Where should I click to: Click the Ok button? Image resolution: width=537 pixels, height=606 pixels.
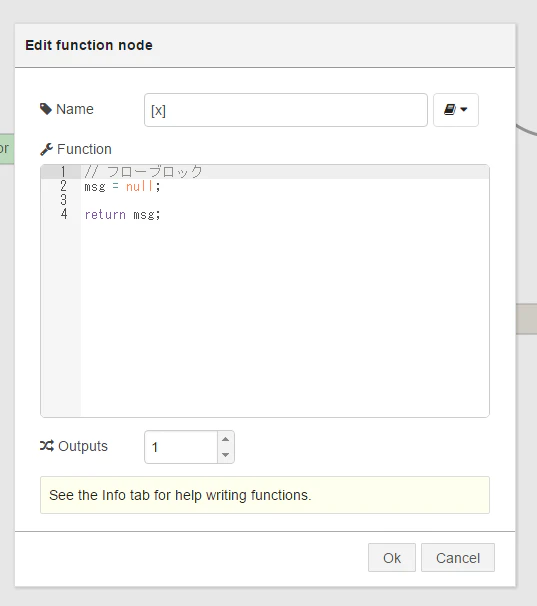tap(392, 558)
